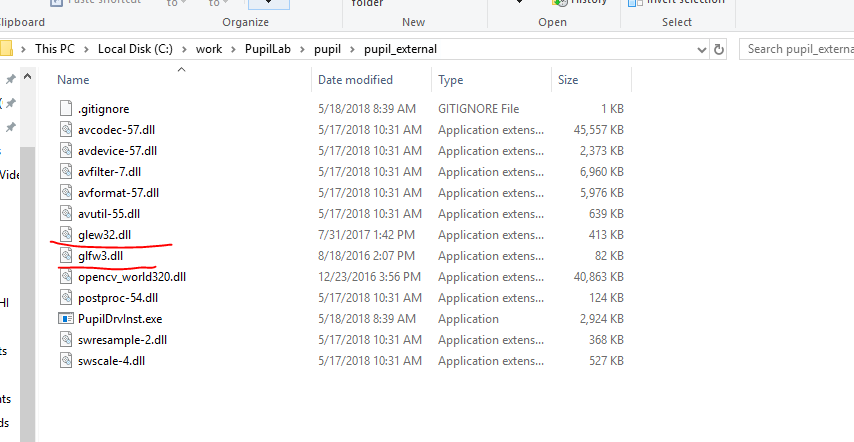Select the glfw3.dll file name
The width and height of the screenshot is (854, 442).
pos(100,256)
